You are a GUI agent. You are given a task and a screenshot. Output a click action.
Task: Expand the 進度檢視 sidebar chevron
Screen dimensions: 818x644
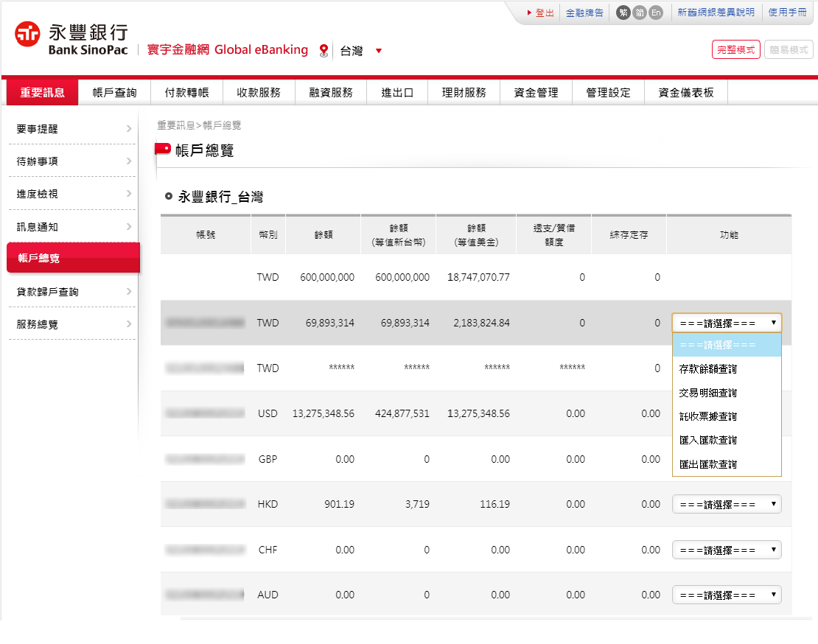tap(129, 194)
